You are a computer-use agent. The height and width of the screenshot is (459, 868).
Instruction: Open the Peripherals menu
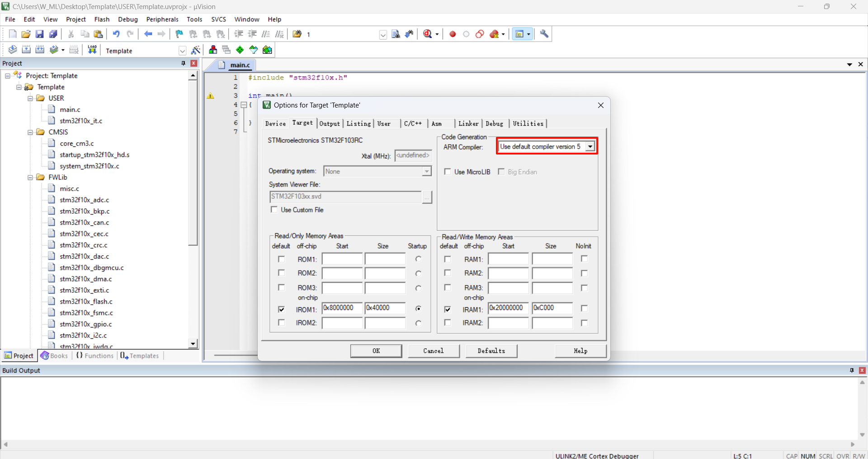coord(162,19)
